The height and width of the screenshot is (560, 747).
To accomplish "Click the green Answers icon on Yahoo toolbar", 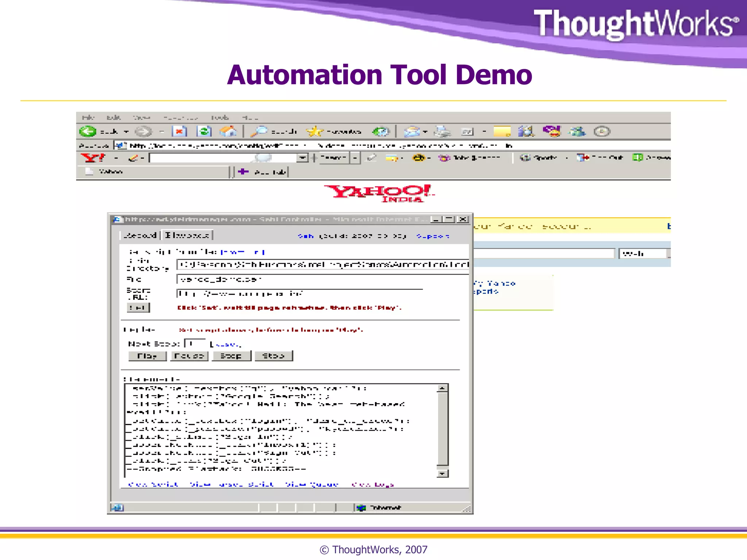I will 637,157.
